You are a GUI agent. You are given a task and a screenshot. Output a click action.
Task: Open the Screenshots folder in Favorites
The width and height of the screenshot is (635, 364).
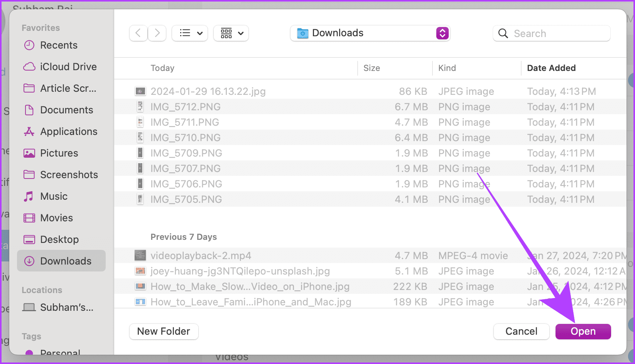point(69,175)
